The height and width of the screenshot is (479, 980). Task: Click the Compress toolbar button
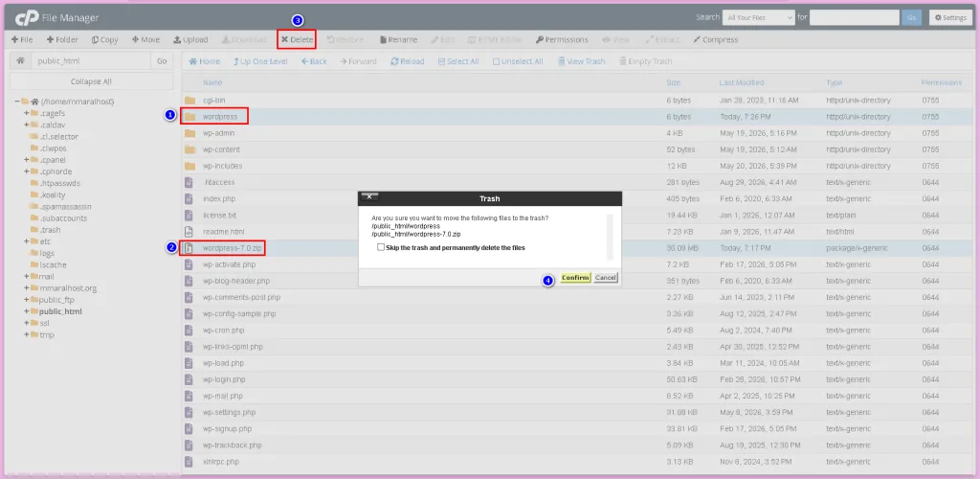click(x=715, y=39)
